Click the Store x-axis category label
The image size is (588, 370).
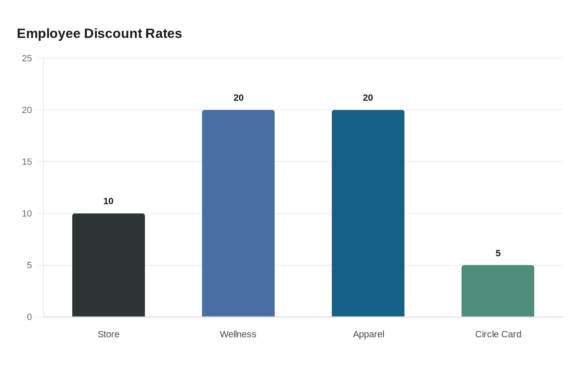[108, 334]
